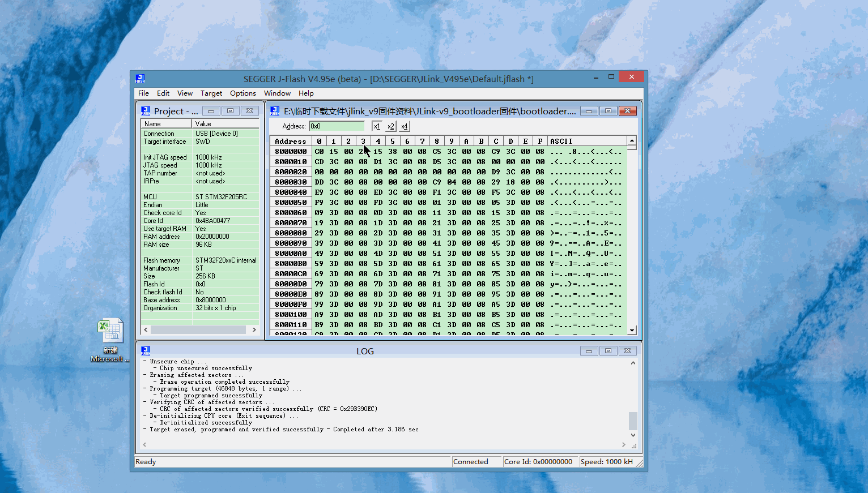Open the Window menu
Viewport: 868px width, 493px height.
[x=277, y=93]
